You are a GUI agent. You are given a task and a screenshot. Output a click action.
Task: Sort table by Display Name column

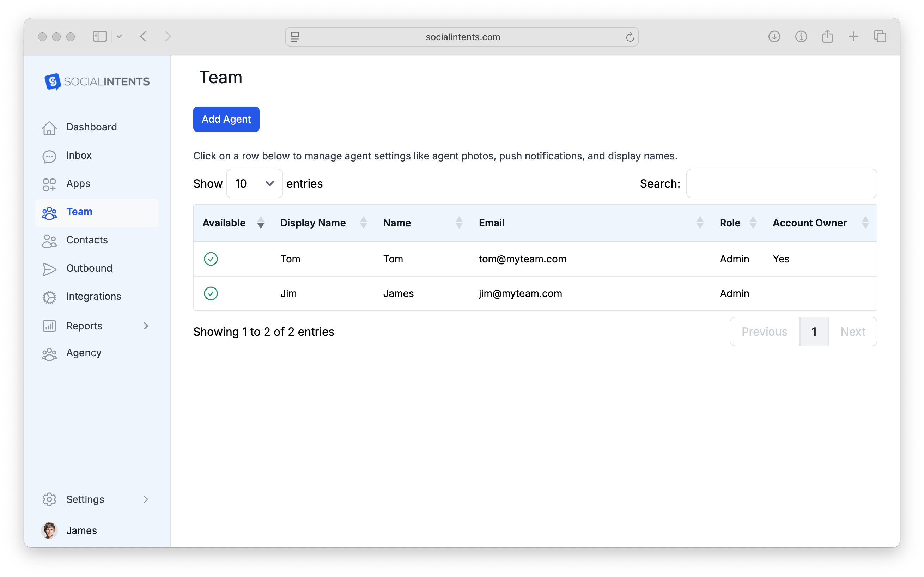(364, 223)
